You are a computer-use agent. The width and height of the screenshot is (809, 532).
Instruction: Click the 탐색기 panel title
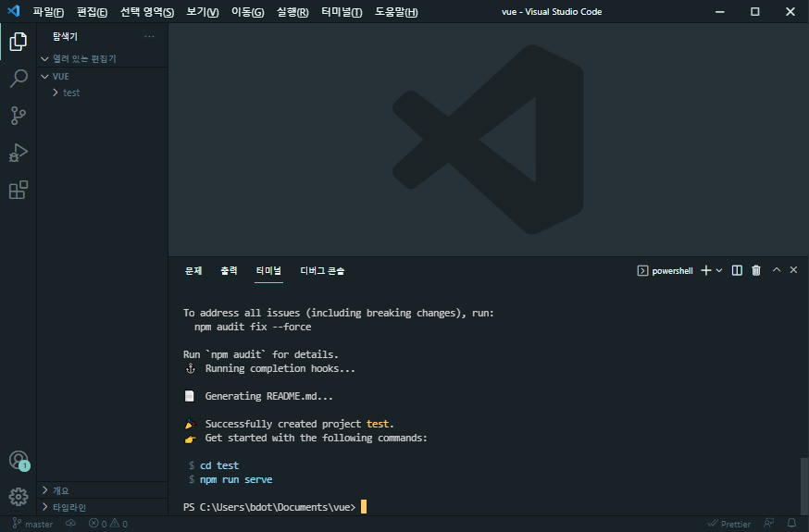65,37
